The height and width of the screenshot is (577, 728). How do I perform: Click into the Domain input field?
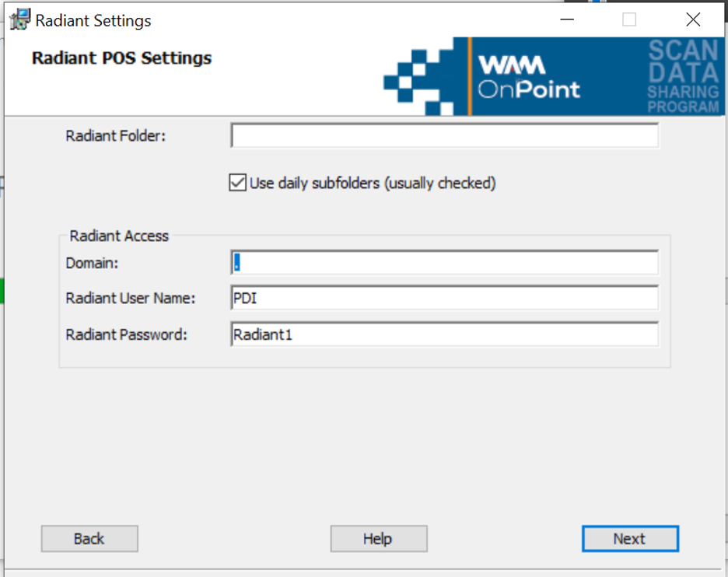pyautogui.click(x=444, y=263)
